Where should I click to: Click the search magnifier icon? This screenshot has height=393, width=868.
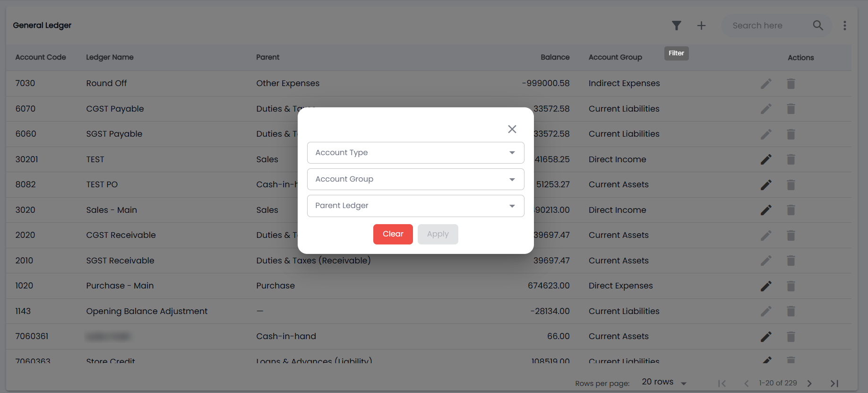click(x=818, y=26)
